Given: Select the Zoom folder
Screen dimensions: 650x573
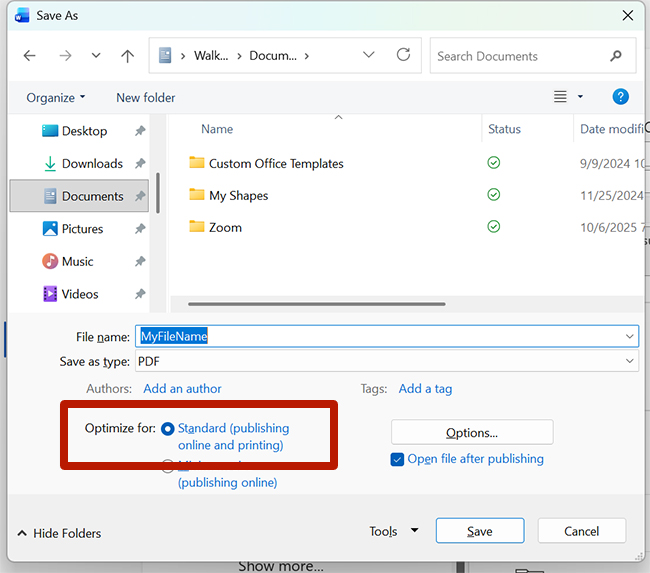Looking at the screenshot, I should click(215, 227).
